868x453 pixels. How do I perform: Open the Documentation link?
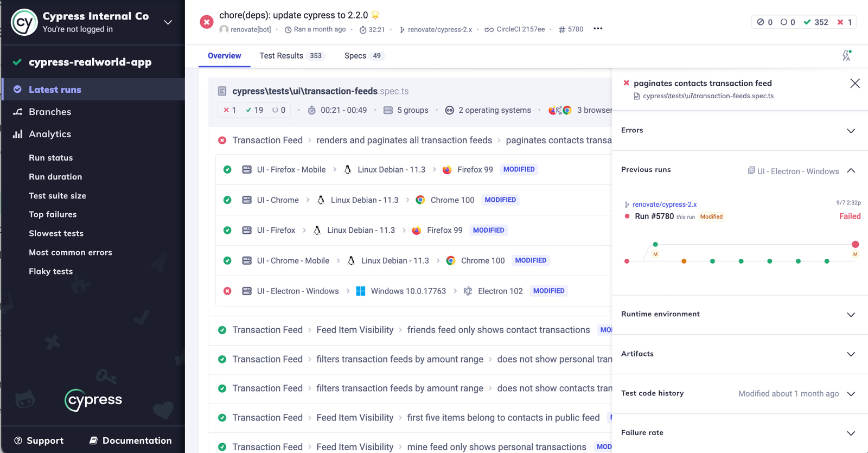130,441
